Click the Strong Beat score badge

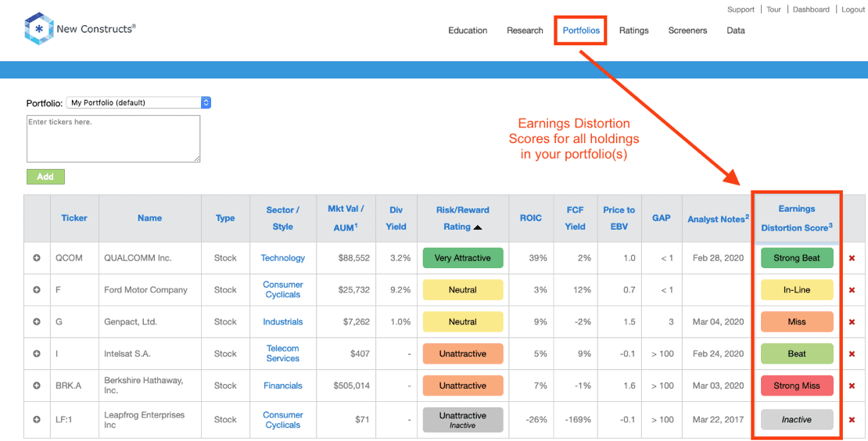click(797, 258)
